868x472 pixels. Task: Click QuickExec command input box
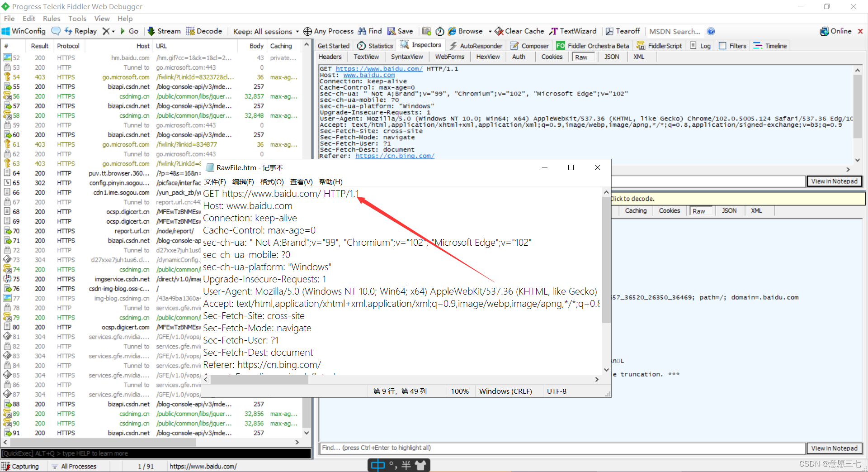tap(156, 453)
